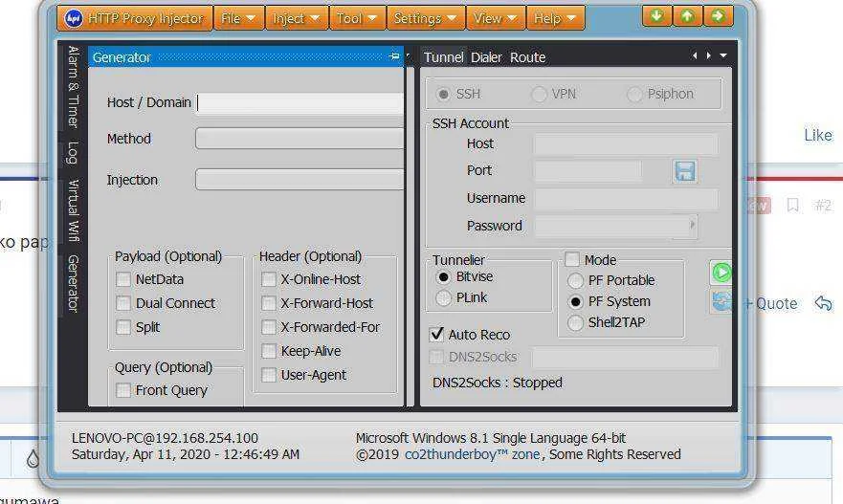Viewport: 843px width, 504px height.
Task: Click the reply arrow icon in forum
Action: (823, 303)
